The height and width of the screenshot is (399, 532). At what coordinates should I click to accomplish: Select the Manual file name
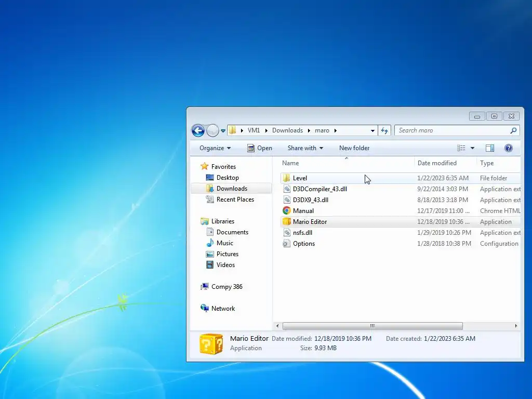303,211
